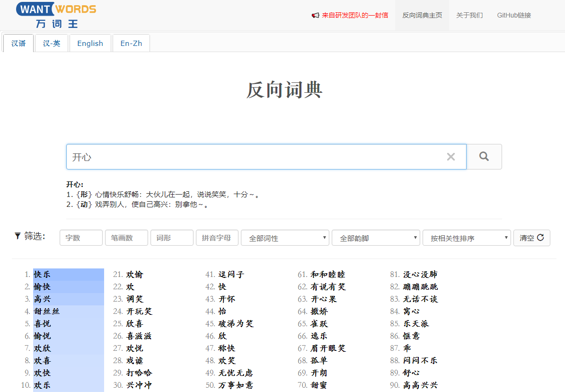Select result word 开玩笑

coord(139,311)
